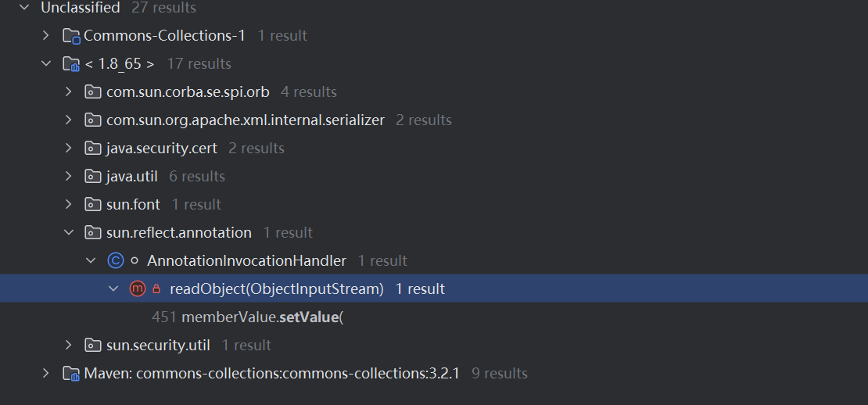Expand the java.security.cert package
This screenshot has height=405, width=868.
[68, 149]
